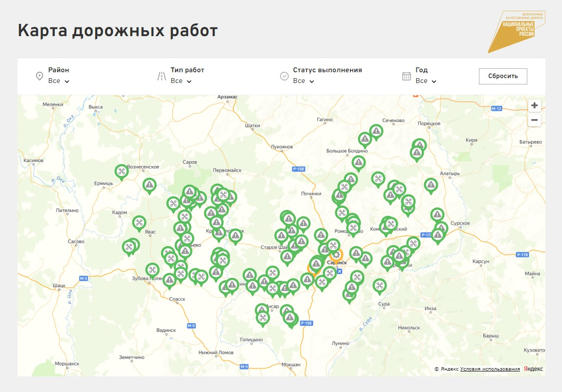
Task: Open the Условия использования link
Action: 490,369
